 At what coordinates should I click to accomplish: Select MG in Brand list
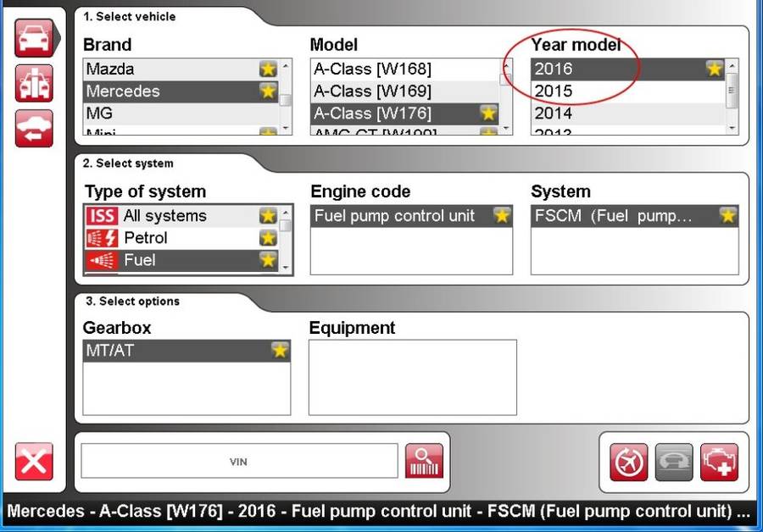(181, 114)
